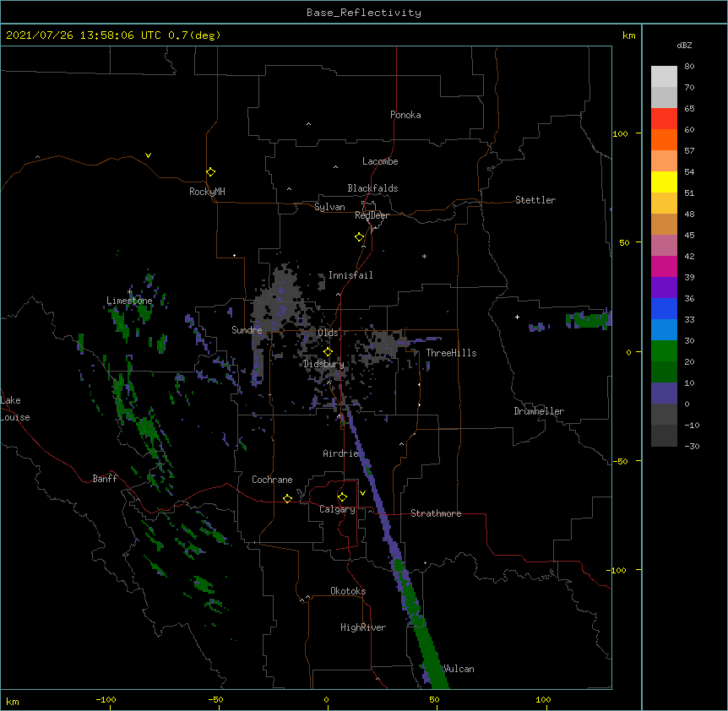Click the RedDeer city label

coord(372,215)
